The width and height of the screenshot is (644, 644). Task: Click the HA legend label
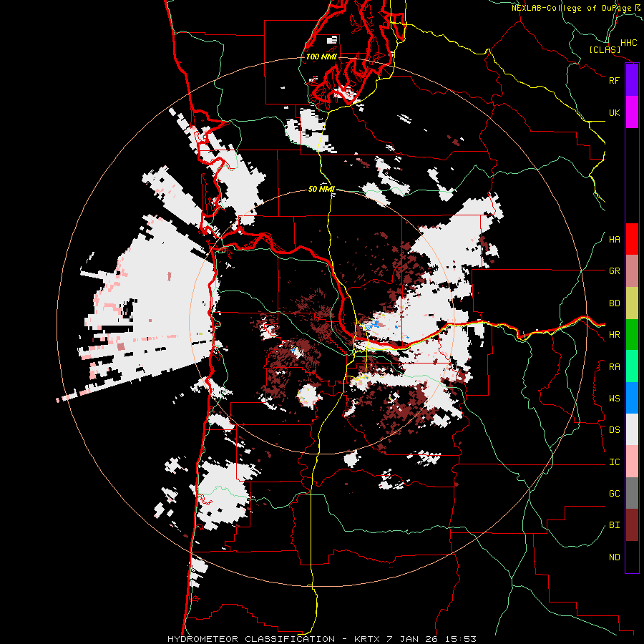point(614,240)
